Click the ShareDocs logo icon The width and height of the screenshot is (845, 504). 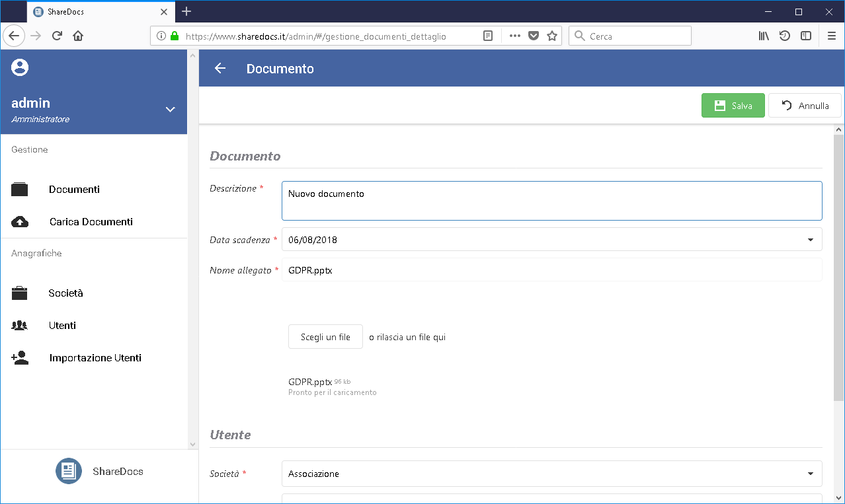(68, 471)
